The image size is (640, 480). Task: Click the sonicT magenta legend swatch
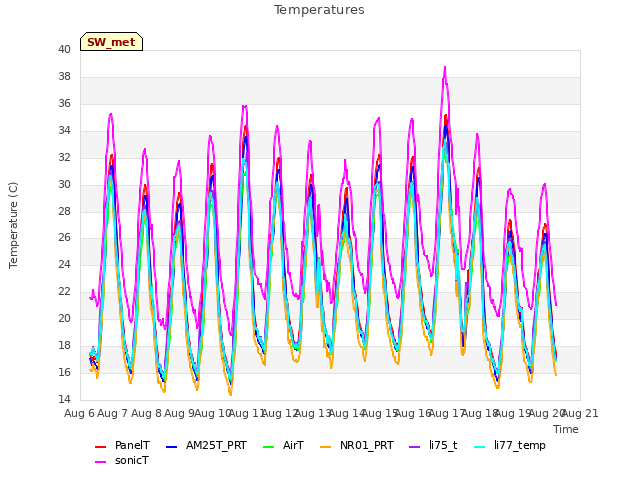(x=100, y=462)
